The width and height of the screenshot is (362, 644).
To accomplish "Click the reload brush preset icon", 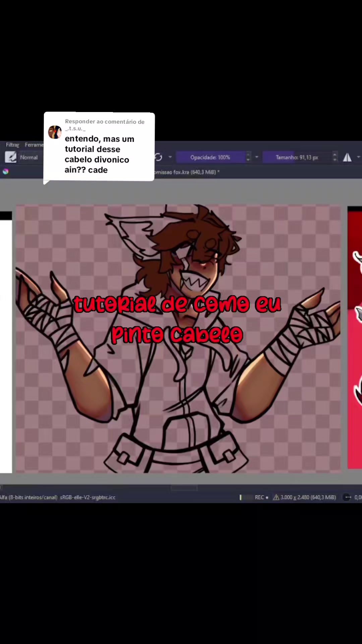I will click(159, 157).
